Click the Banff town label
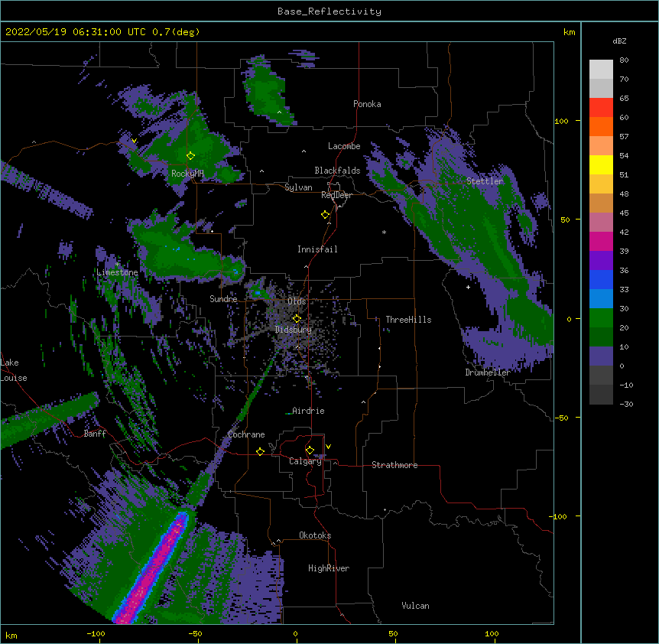 tap(95, 434)
